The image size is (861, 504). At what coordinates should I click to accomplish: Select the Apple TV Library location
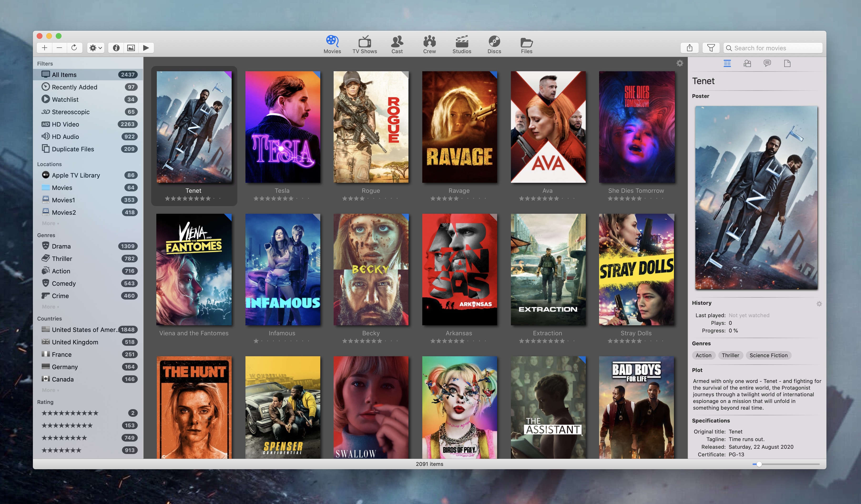click(88, 175)
